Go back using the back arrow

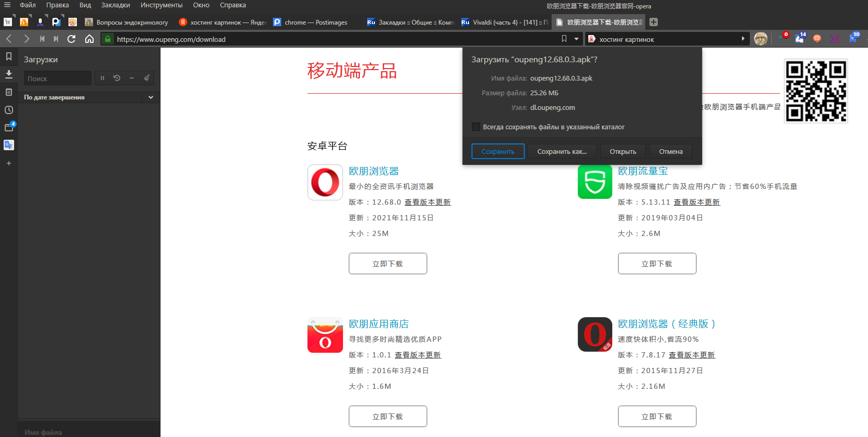[9, 39]
